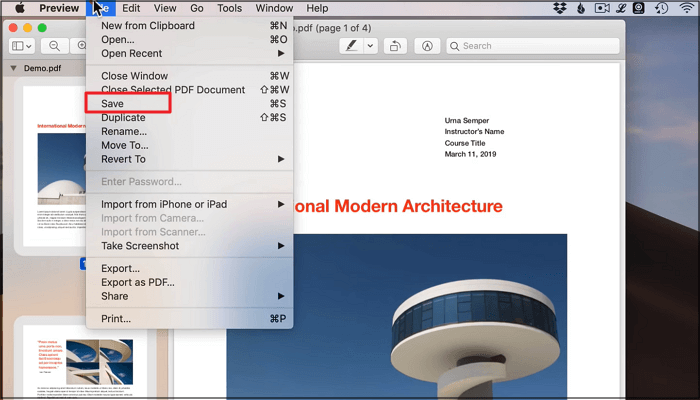Open the Go menu
The width and height of the screenshot is (700, 400).
point(196,8)
